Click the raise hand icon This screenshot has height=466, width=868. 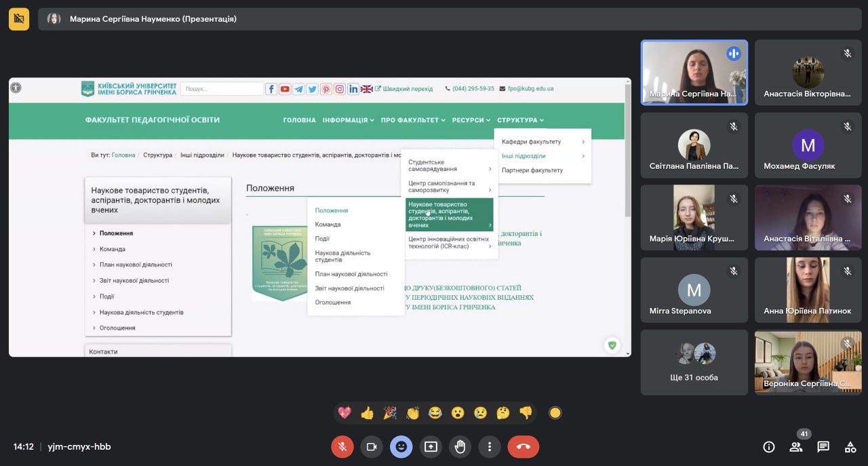click(x=460, y=446)
